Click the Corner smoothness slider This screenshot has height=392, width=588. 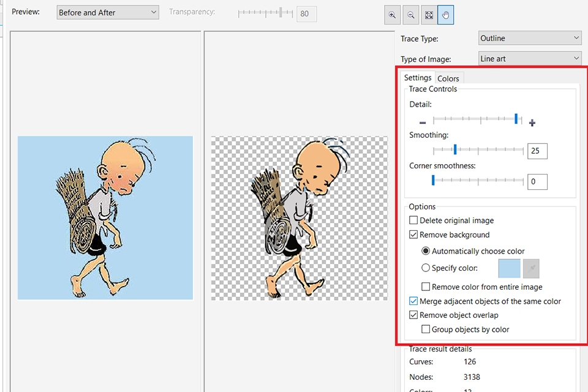tap(433, 179)
